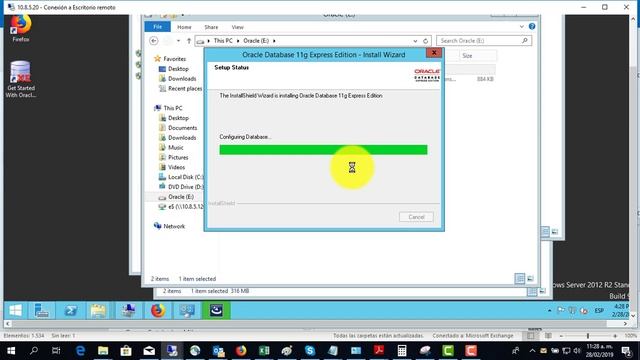640x360 pixels.
Task: Show hidden icons in remote tray
Action: click(549, 311)
